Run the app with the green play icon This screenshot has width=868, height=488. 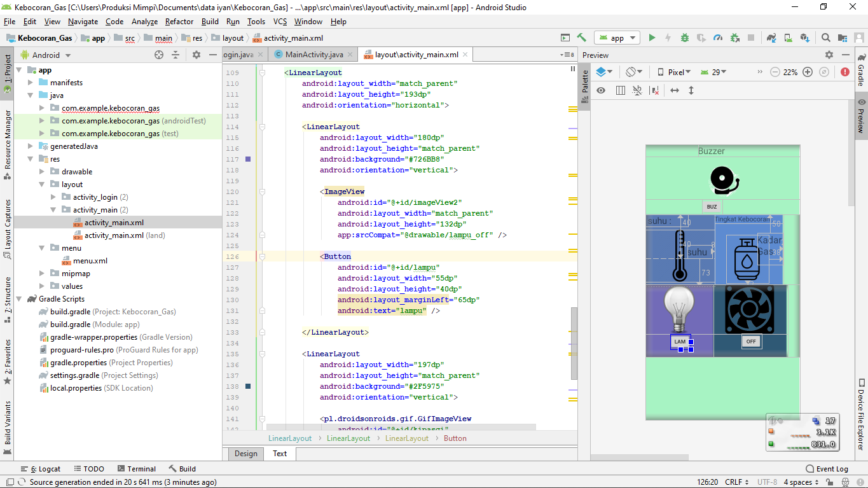click(652, 38)
